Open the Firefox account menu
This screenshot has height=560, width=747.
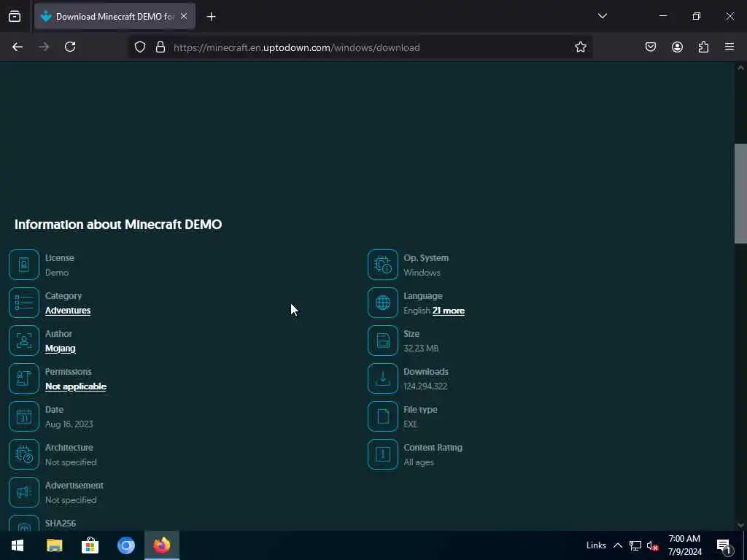pyautogui.click(x=677, y=47)
